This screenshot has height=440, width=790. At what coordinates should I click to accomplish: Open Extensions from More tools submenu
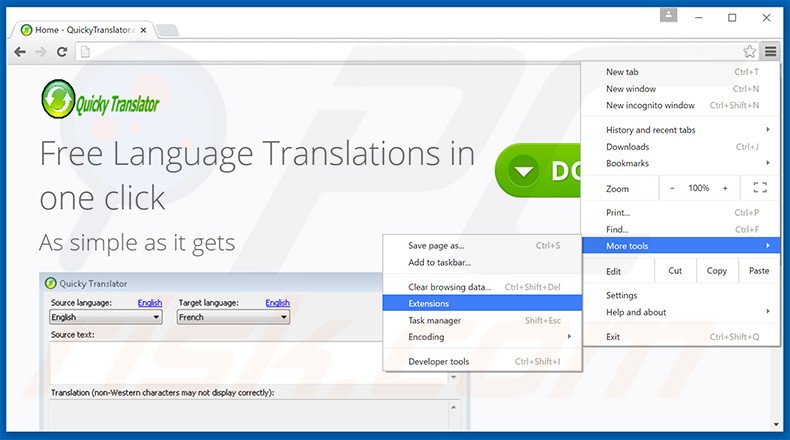pos(482,303)
